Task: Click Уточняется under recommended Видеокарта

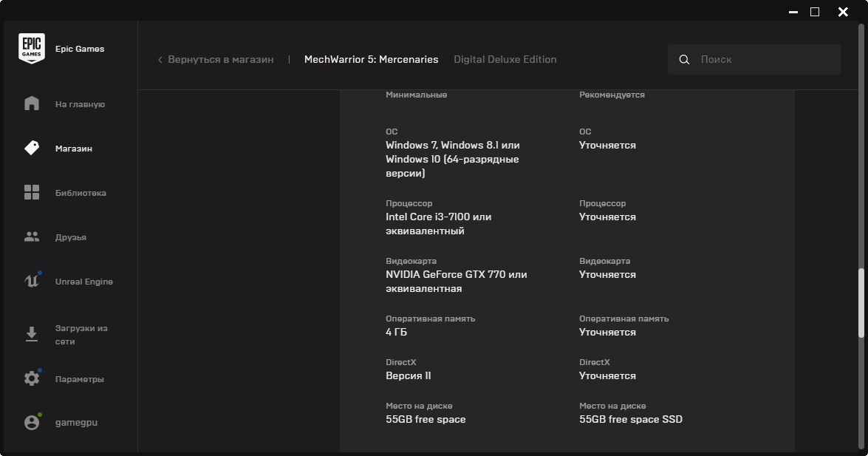Action: tap(607, 275)
